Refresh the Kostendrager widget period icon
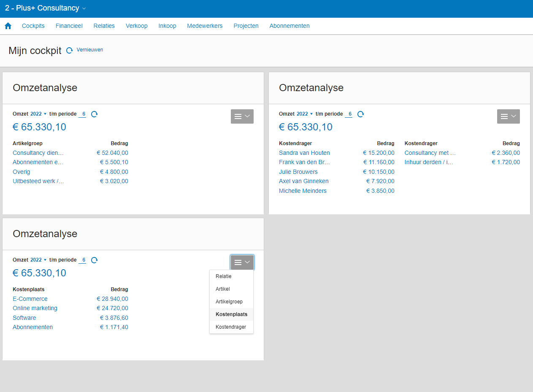Image resolution: width=533 pixels, height=392 pixels. click(361, 114)
